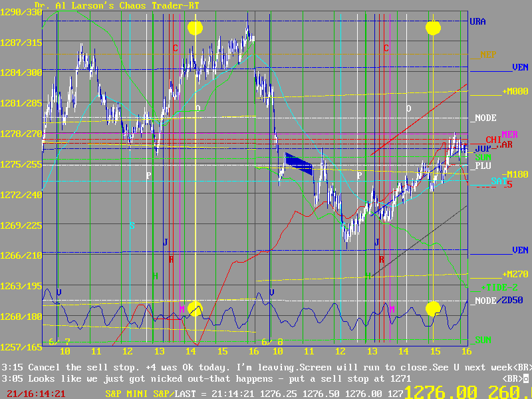532x399 pixels.
Task: Select the bottom-left yellow moon marker
Action: tap(195, 309)
